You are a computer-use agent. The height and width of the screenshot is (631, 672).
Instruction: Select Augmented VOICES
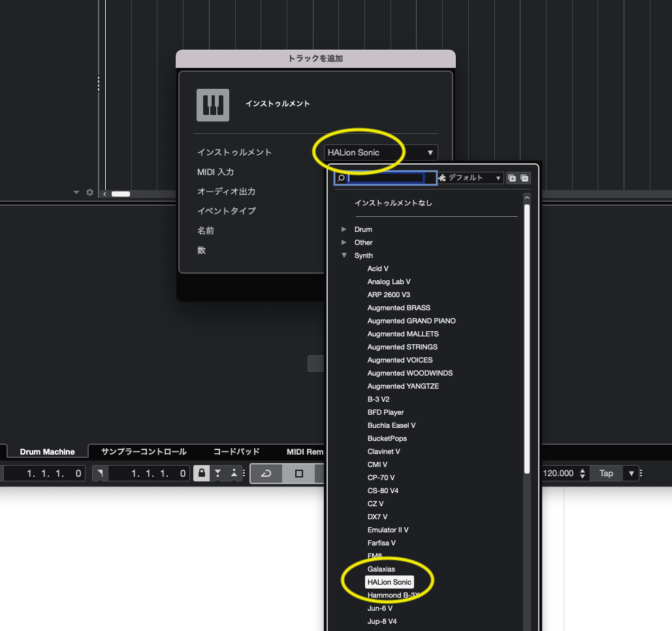[400, 360]
